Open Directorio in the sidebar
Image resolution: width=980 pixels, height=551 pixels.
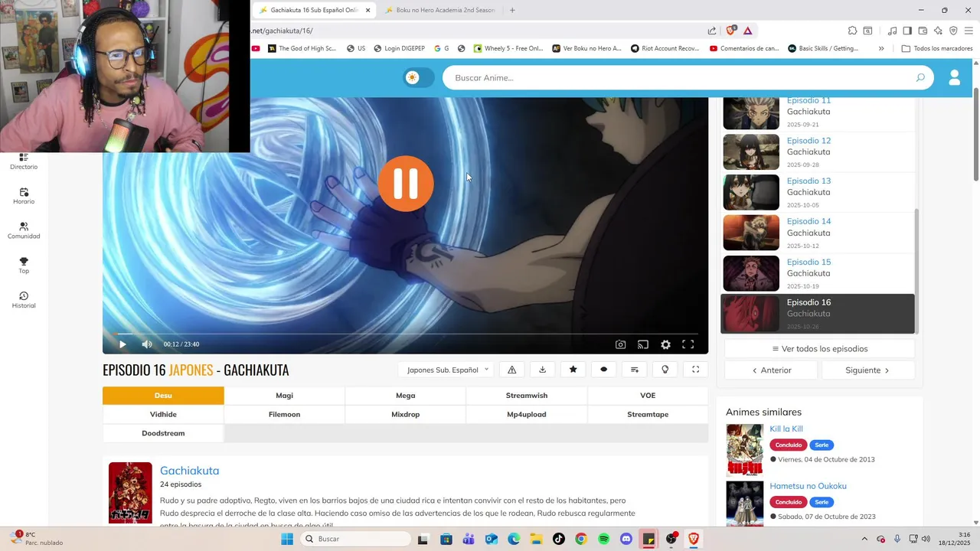[x=24, y=161]
